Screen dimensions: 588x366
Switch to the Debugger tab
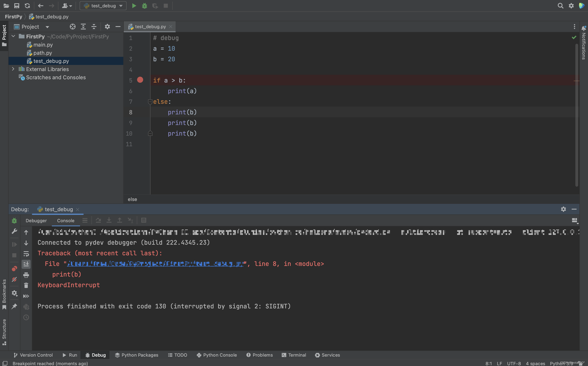coord(36,221)
